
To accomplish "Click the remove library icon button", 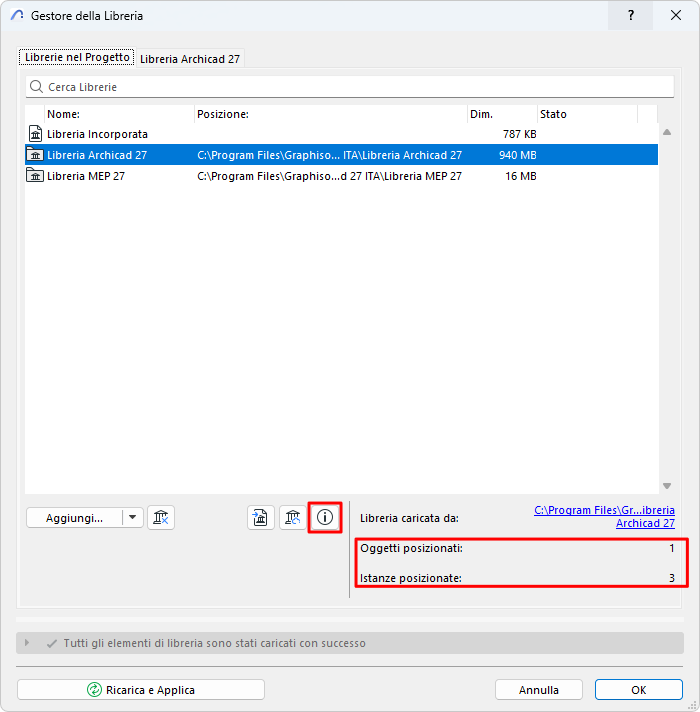I will [x=161, y=518].
